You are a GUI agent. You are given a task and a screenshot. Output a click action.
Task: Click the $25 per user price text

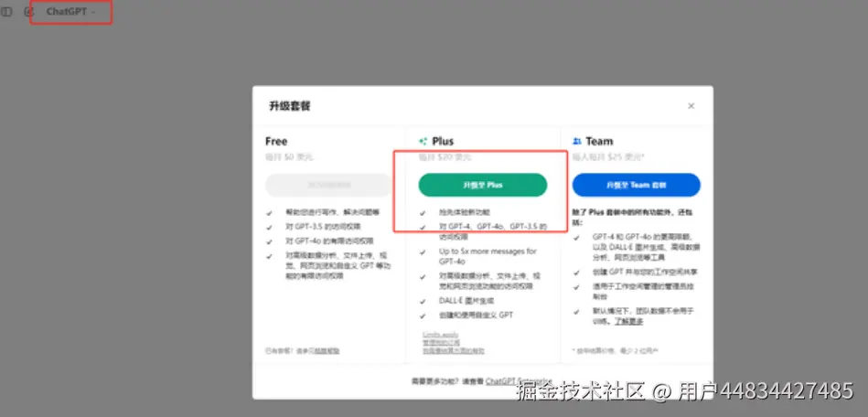(608, 157)
